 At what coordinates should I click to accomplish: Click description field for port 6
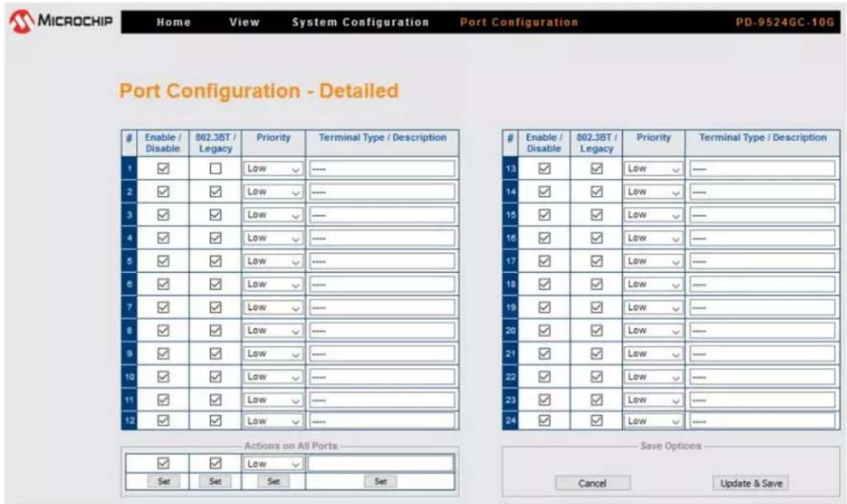382,284
